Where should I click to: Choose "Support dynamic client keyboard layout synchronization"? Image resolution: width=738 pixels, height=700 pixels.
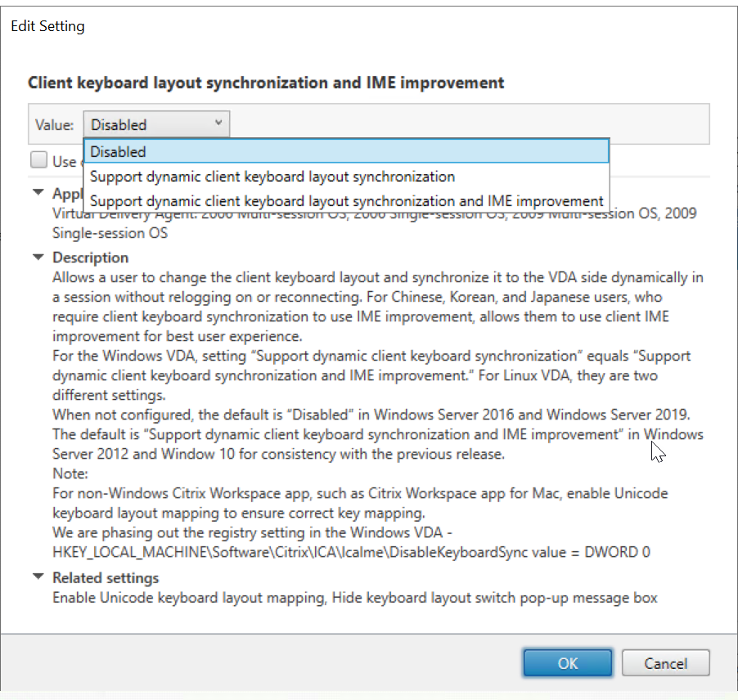[x=270, y=176]
